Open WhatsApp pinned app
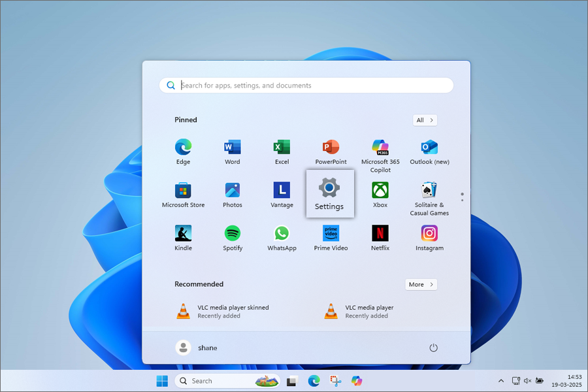This screenshot has width=588, height=392. (x=282, y=234)
